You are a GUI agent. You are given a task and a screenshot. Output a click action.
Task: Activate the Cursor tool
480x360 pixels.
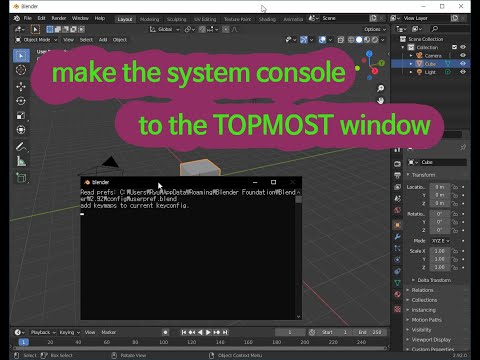[x=21, y=70]
